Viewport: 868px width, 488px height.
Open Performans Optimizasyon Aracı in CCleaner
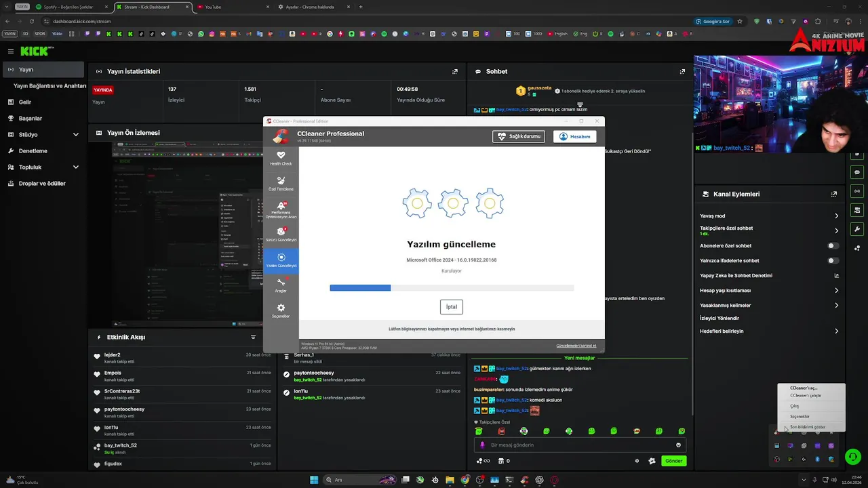tap(281, 209)
